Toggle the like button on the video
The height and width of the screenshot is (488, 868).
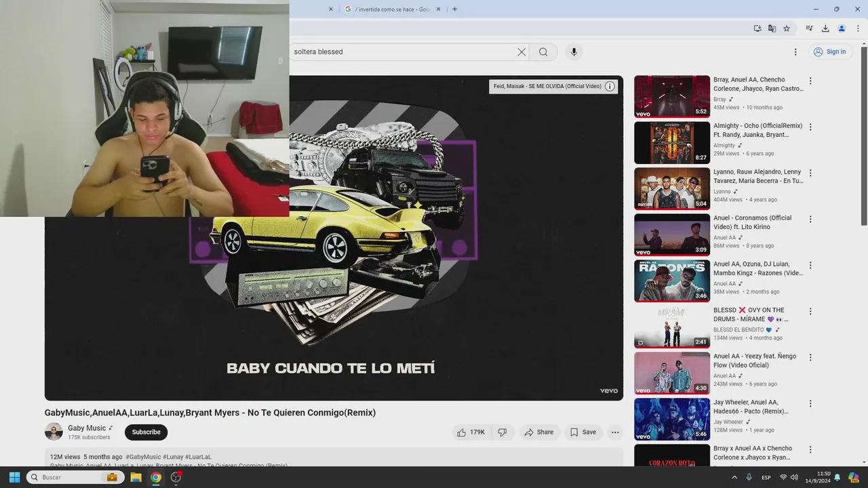tap(467, 432)
